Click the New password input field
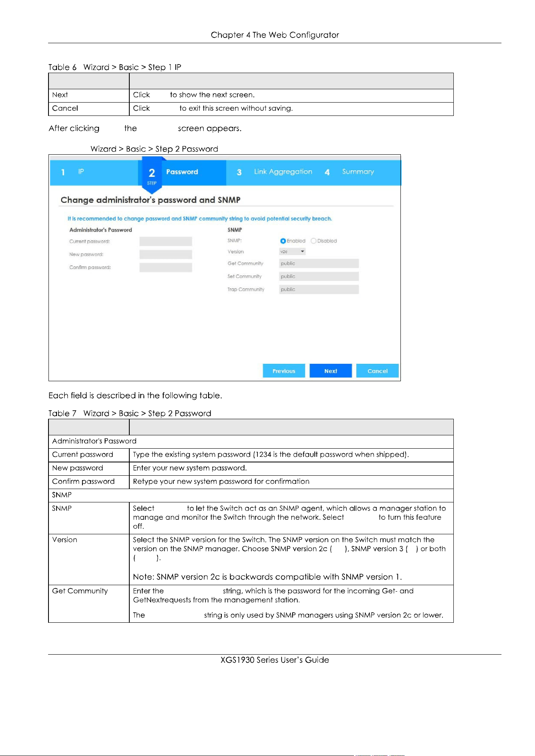 coord(166,254)
